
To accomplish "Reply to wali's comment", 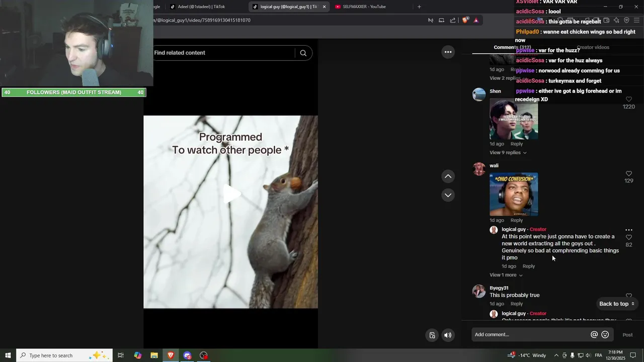I will [x=517, y=220].
